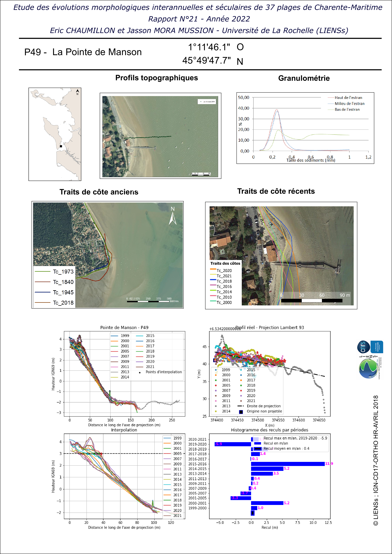392x554 pixels.
Task: Click the axis label 'Taille des sédiments (mm)'
Action: click(311, 160)
